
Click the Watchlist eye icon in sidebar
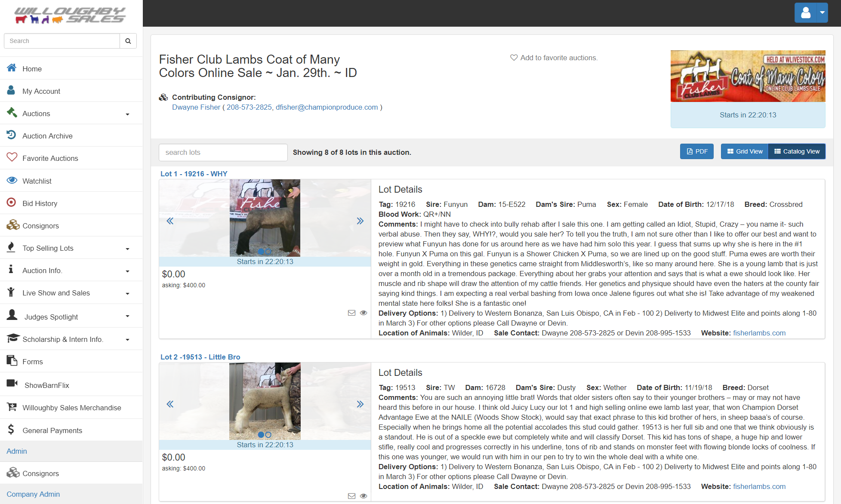point(12,180)
